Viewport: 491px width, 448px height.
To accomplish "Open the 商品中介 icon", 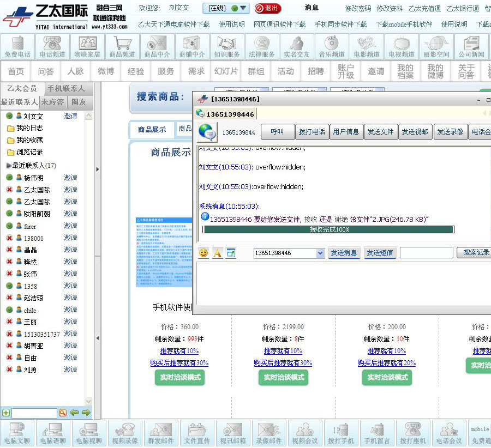I will (157, 47).
